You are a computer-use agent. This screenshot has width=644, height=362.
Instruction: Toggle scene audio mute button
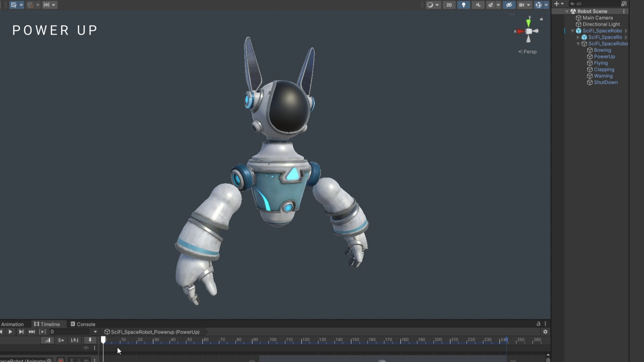point(478,5)
